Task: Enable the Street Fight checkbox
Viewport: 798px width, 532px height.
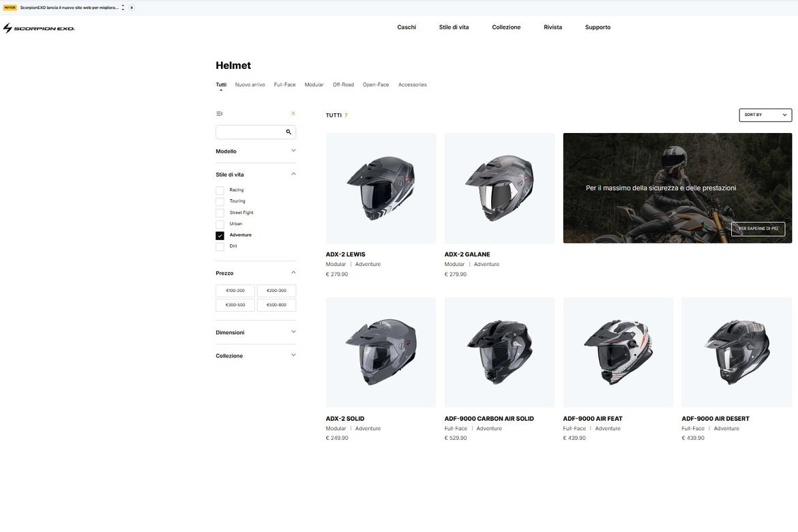Action: click(220, 213)
